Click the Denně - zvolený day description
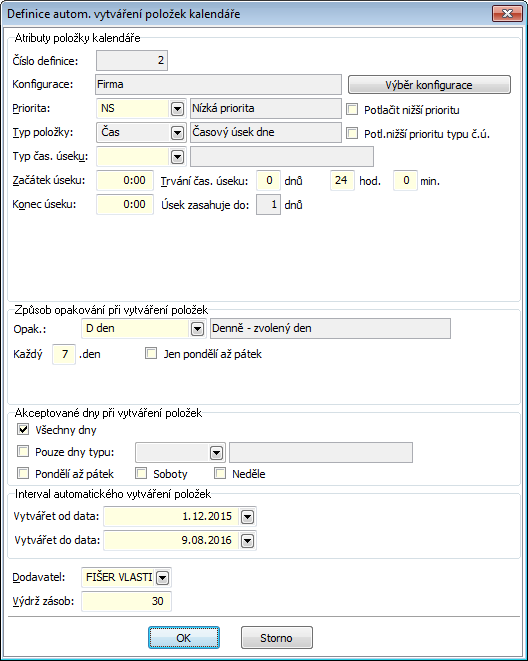 click(x=330, y=328)
